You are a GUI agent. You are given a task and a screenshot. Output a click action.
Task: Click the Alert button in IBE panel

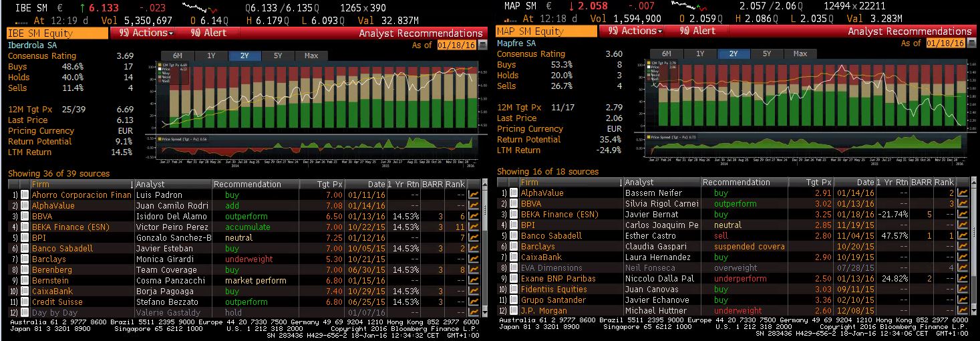[208, 33]
